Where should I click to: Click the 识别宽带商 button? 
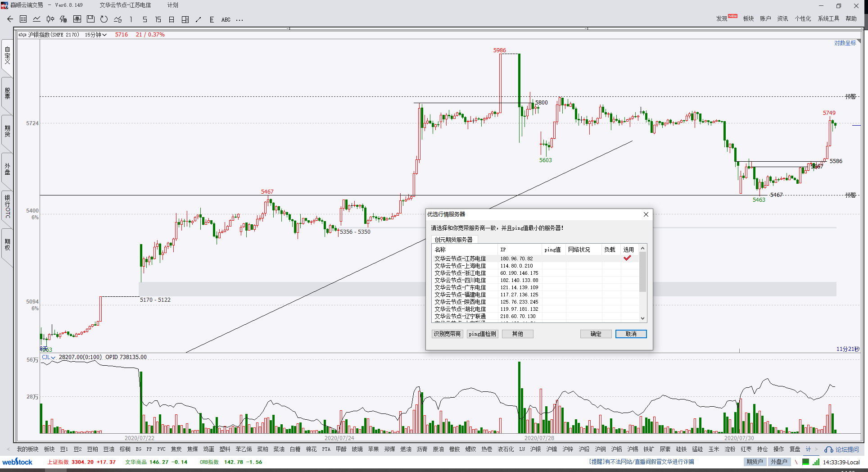(x=447, y=334)
